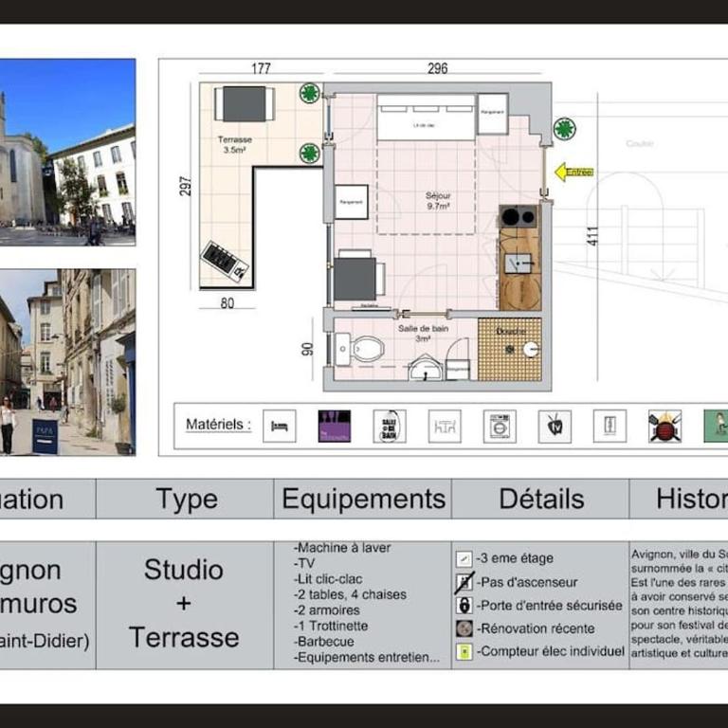Click the barbecue grill drawn on terrace
Image resolution: width=728 pixels, height=728 pixels.
point(225,261)
